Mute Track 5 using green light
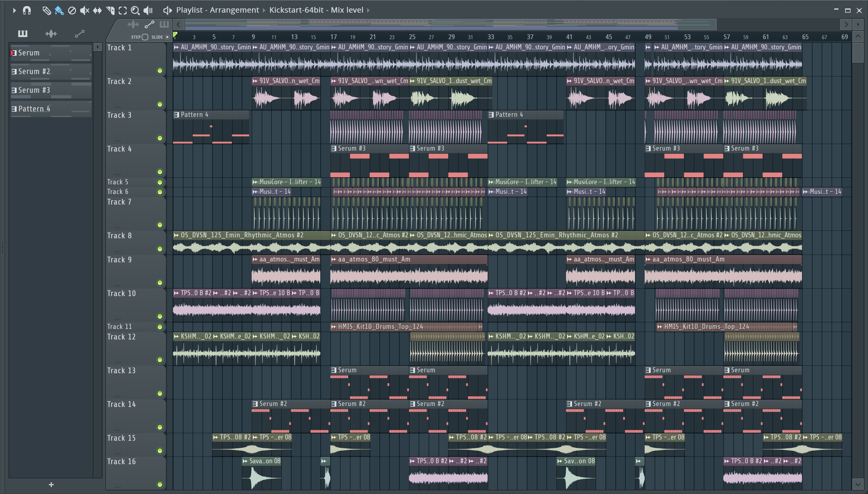 click(x=159, y=182)
